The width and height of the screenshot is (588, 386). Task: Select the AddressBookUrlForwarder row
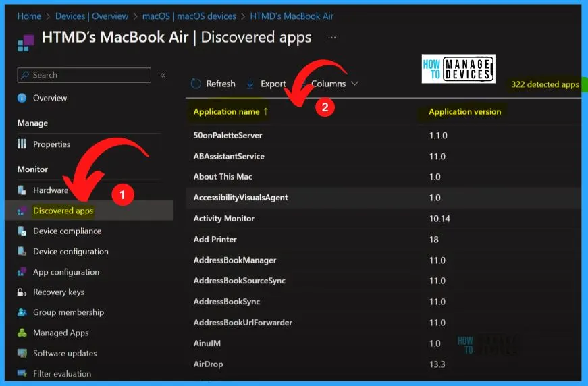coord(383,323)
